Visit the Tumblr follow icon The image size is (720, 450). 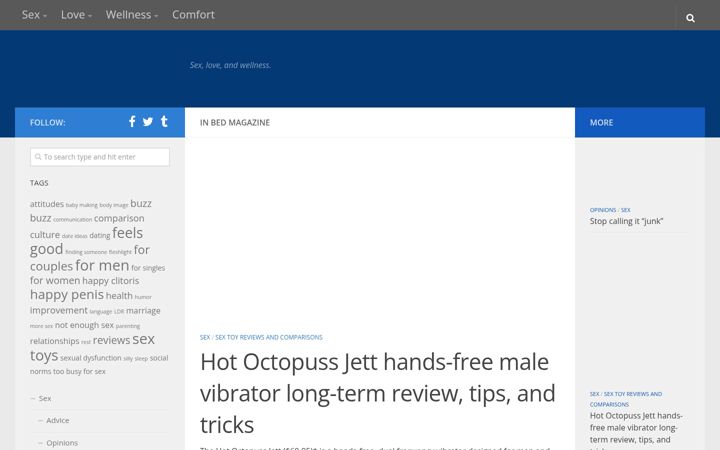pos(164,121)
